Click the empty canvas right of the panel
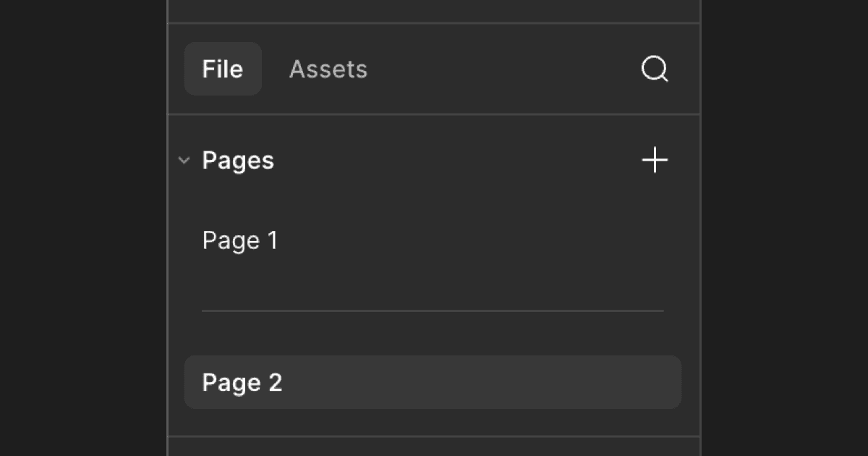868x456 pixels. pos(785,228)
